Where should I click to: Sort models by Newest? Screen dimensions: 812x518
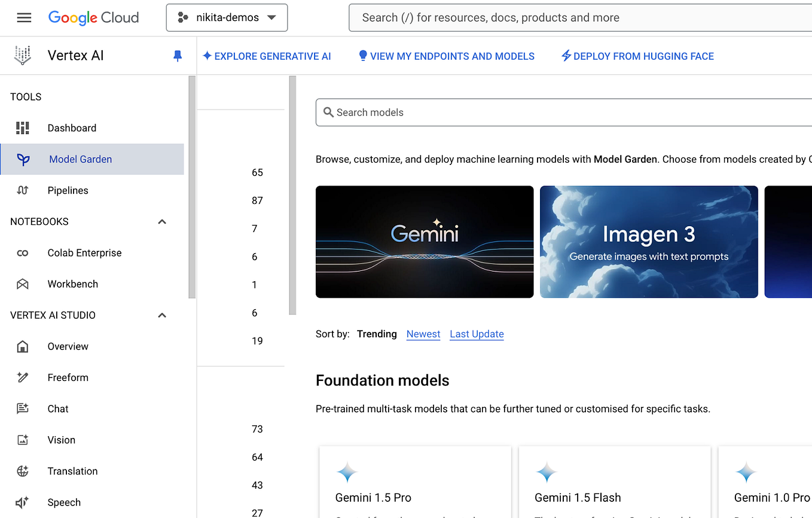pyautogui.click(x=423, y=334)
